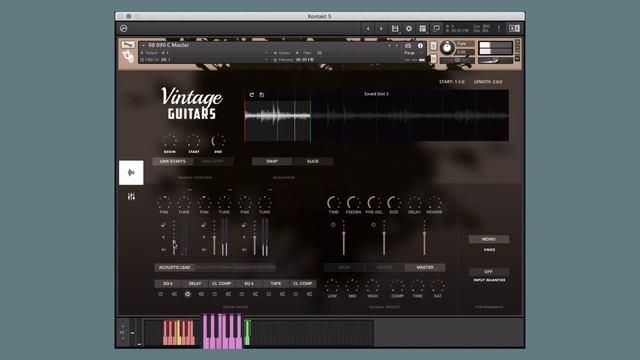
Task: Open Kontakt settings gear icon
Action: 409,28
